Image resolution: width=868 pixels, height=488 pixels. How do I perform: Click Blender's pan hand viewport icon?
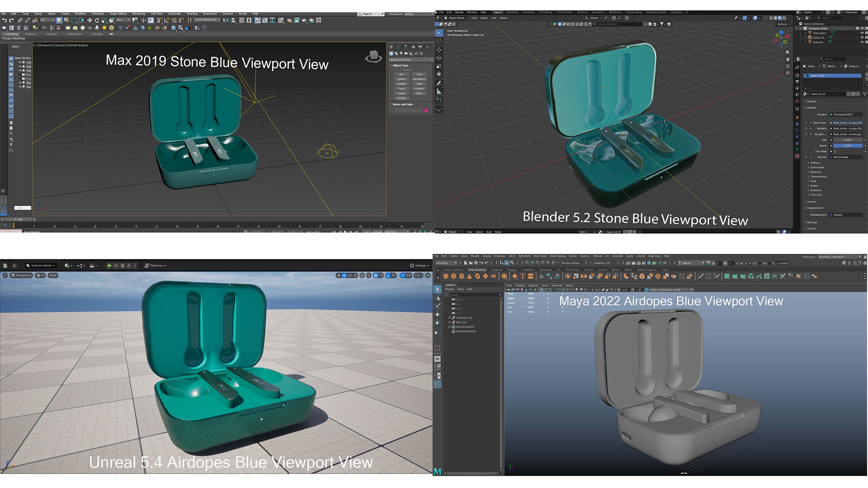788,59
